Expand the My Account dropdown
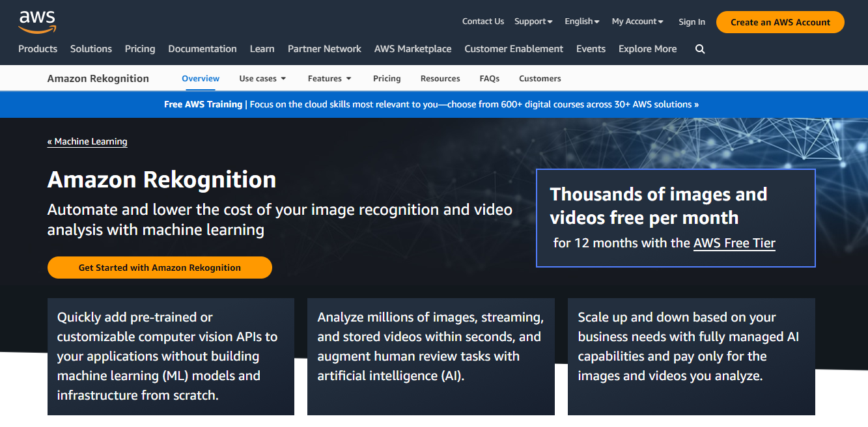Viewport: 868px width, 427px height. point(637,21)
